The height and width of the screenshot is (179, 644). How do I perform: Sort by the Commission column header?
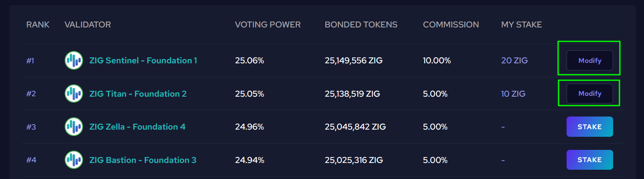click(451, 24)
